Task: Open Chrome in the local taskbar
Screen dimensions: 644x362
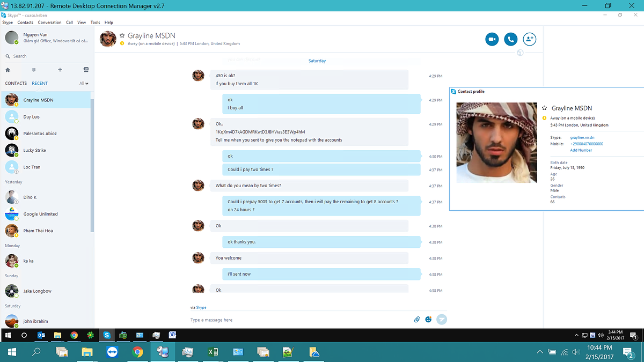Action: click(138, 352)
